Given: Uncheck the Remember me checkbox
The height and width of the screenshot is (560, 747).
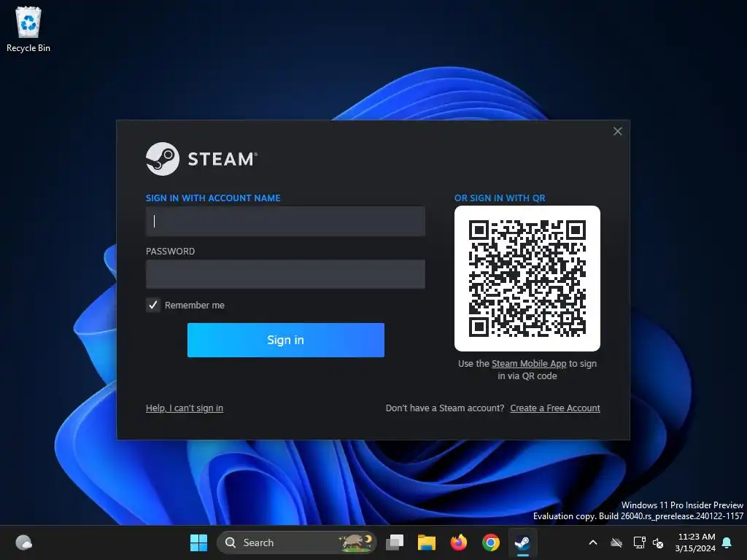Looking at the screenshot, I should (153, 306).
